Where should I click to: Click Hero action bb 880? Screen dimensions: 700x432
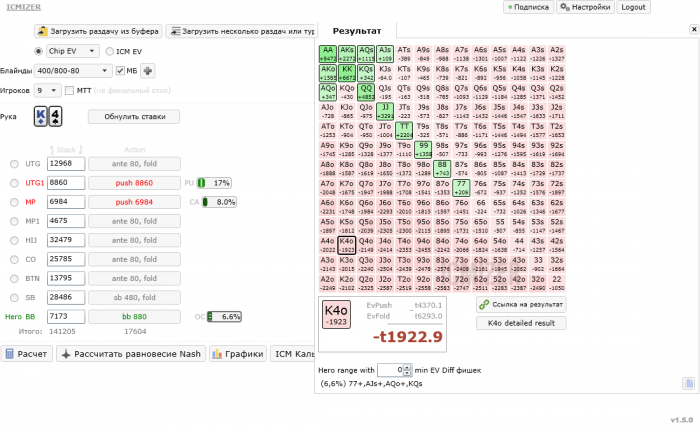134,317
